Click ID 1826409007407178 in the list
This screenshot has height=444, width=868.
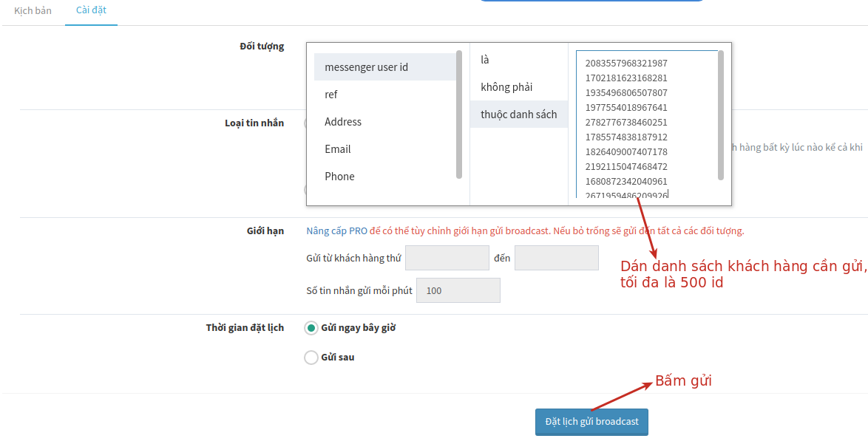(x=626, y=151)
